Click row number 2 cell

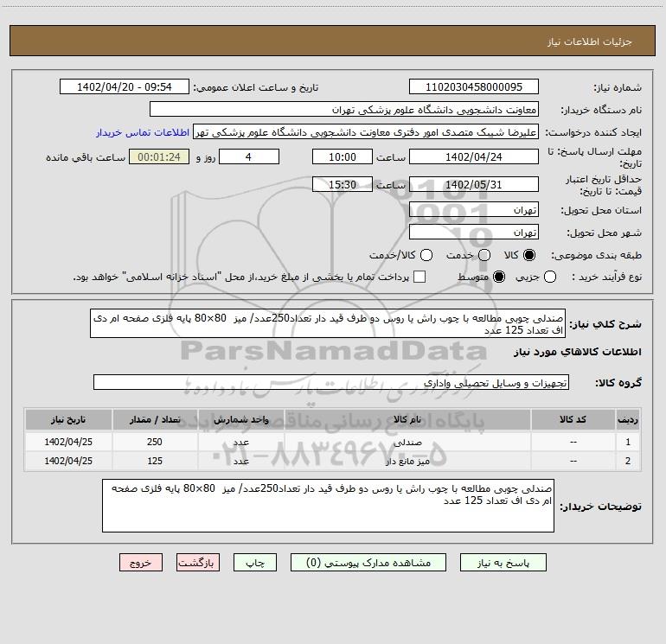[x=628, y=461]
